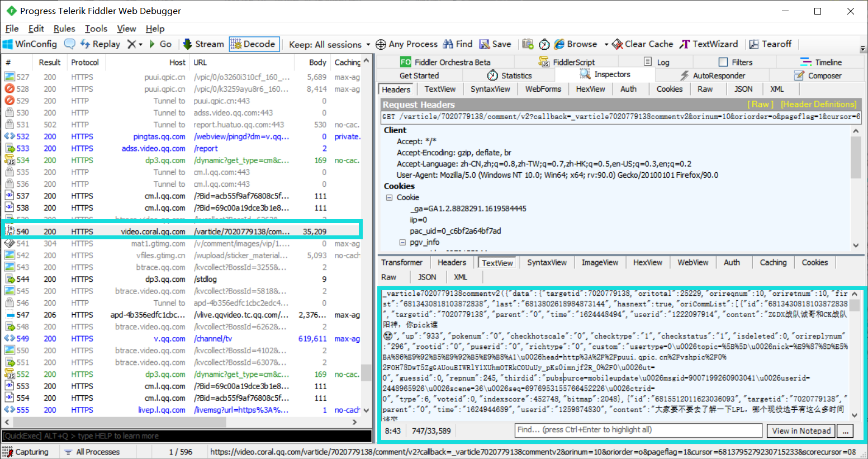868x459 pixels.
Task: Change the All Processes filter in status bar
Action: pyautogui.click(x=92, y=452)
